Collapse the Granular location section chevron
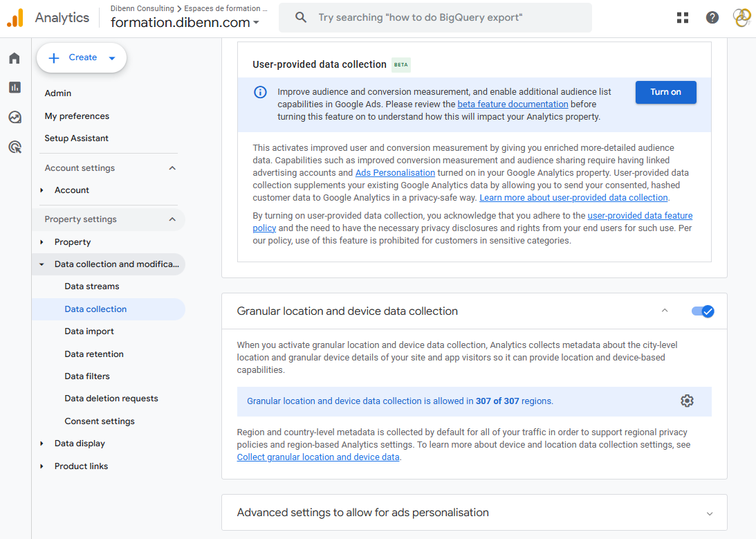Image resolution: width=756 pixels, height=539 pixels. (665, 311)
